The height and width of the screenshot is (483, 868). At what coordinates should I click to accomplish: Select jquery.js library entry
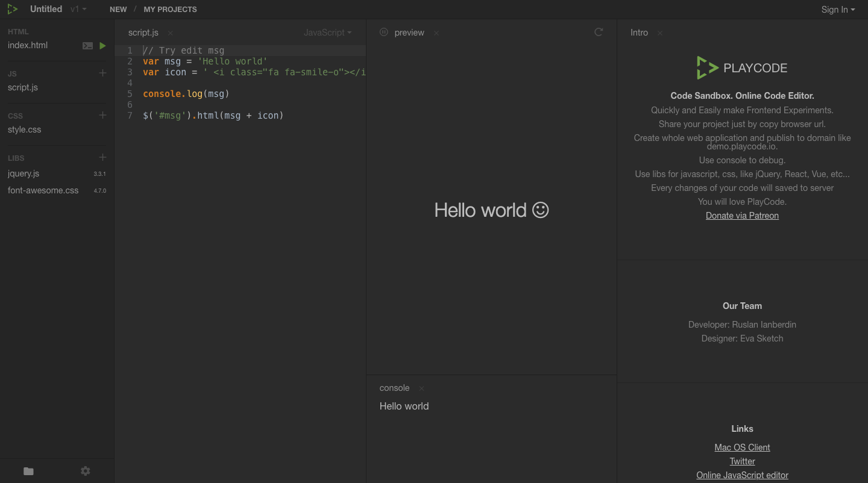24,173
